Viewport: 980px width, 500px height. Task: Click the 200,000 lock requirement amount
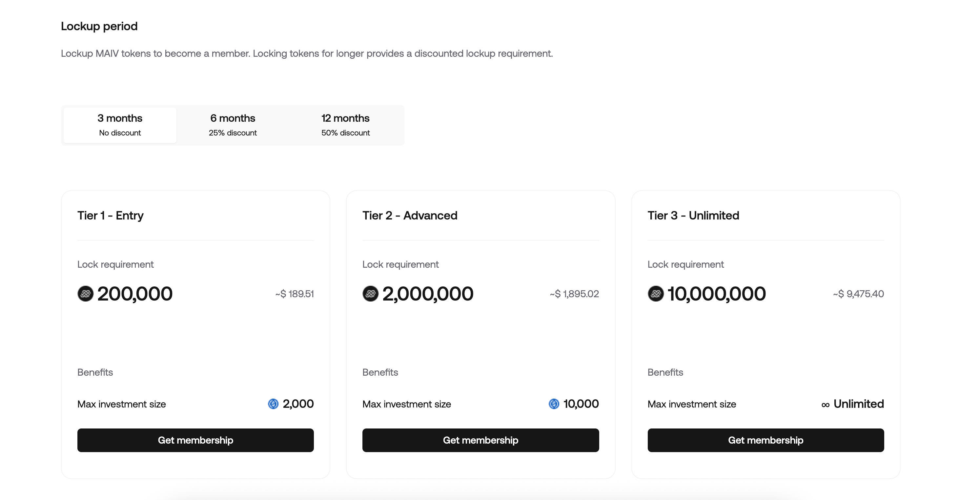pyautogui.click(x=135, y=294)
